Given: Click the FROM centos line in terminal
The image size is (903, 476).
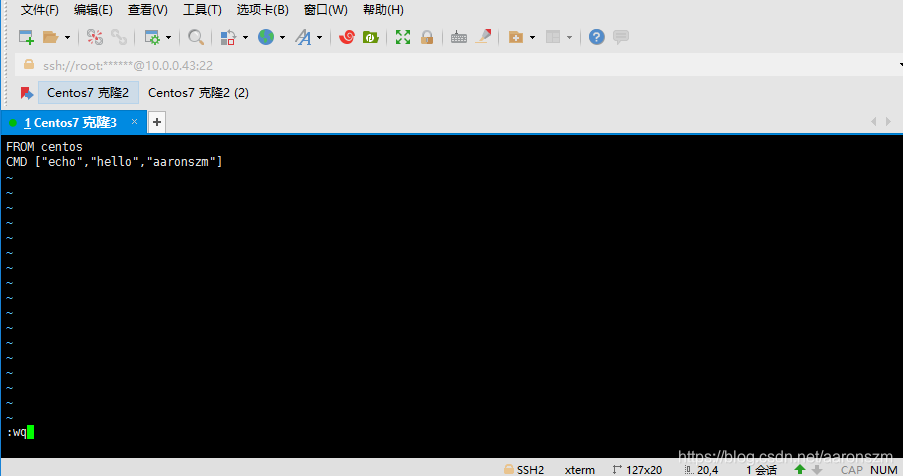Looking at the screenshot, I should point(44,147).
